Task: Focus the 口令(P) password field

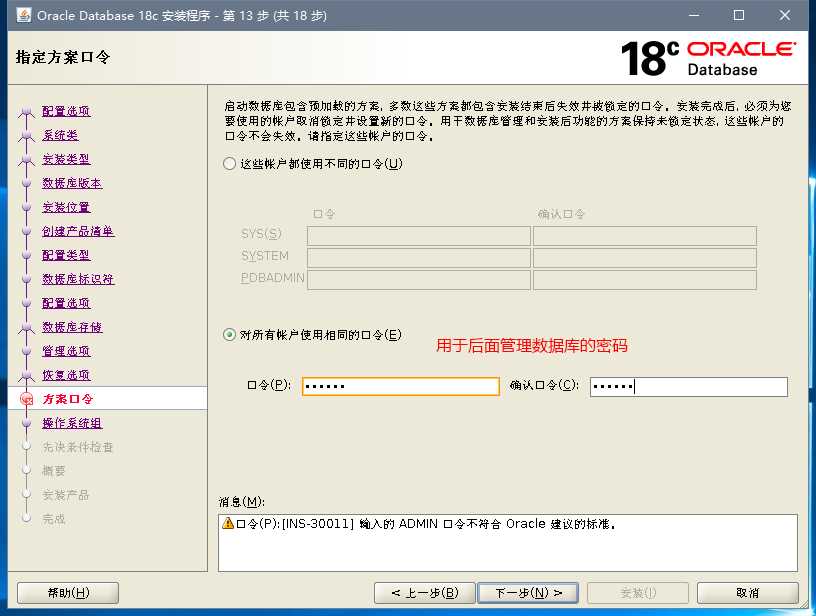Action: tap(401, 386)
